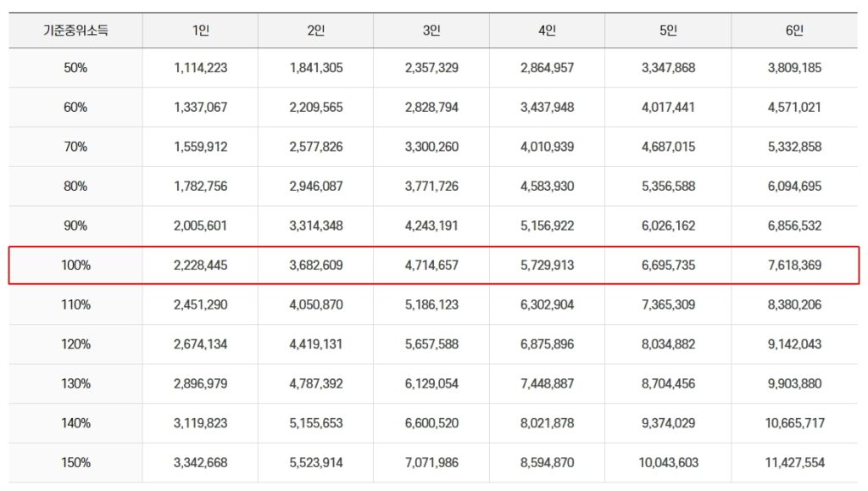868x491 pixels.
Task: Click the 80% row label
Action: click(x=75, y=186)
